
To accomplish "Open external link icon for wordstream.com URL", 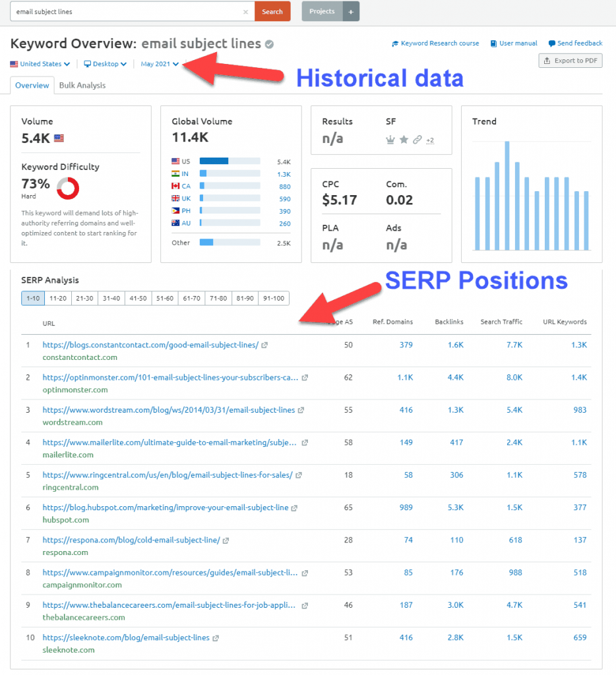I will click(x=301, y=410).
